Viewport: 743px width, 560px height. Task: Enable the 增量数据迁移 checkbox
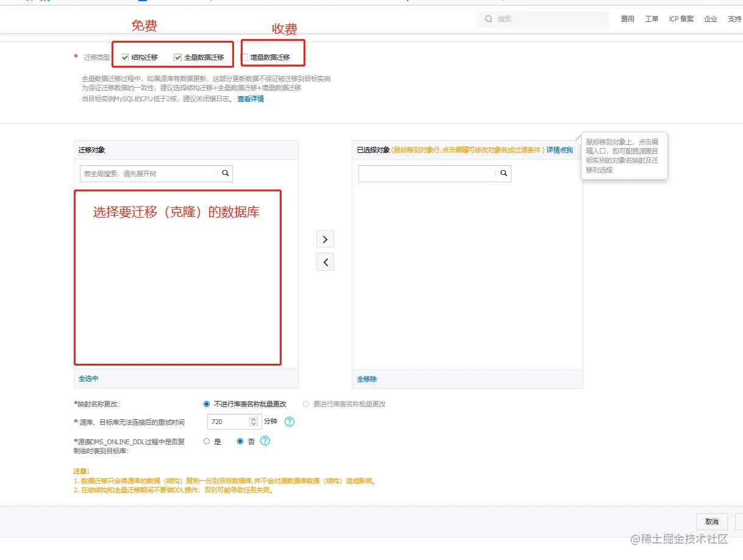244,57
